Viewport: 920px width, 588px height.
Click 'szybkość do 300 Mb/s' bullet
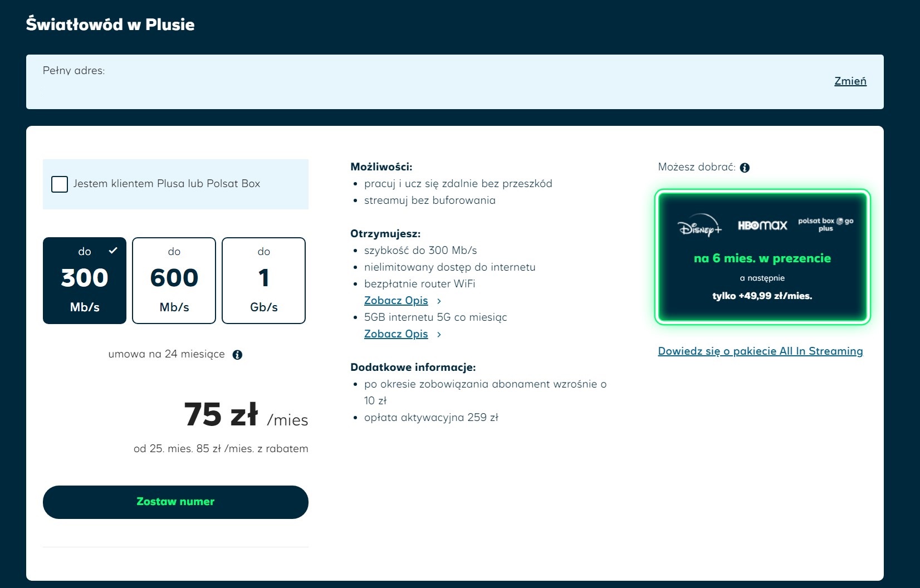click(x=420, y=251)
